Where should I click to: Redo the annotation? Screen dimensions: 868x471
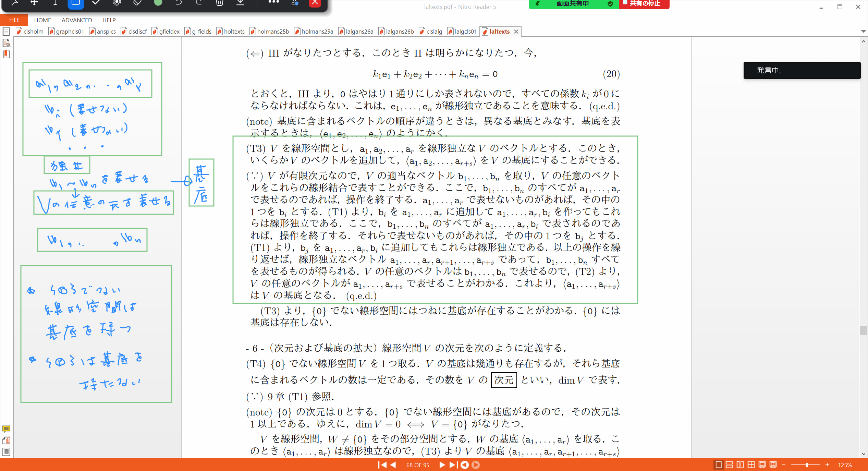pos(199,3)
